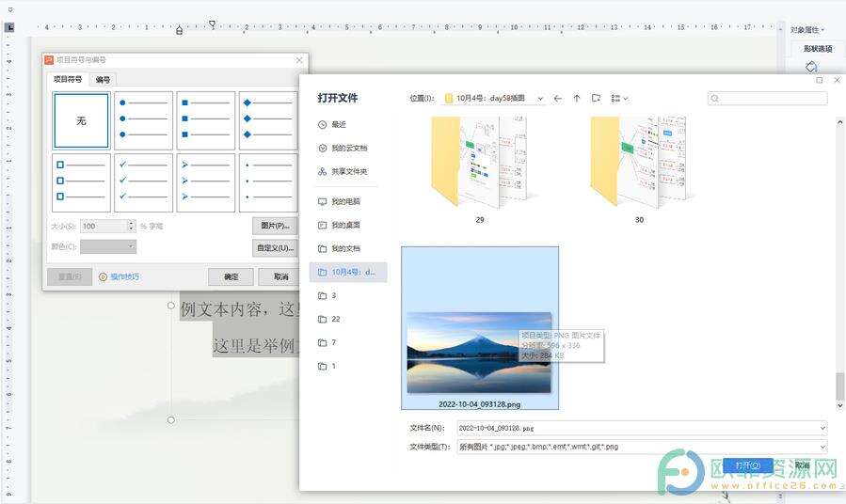Click 取消 in the bullets dialog
Screen dimensions: 846x504
pos(280,276)
